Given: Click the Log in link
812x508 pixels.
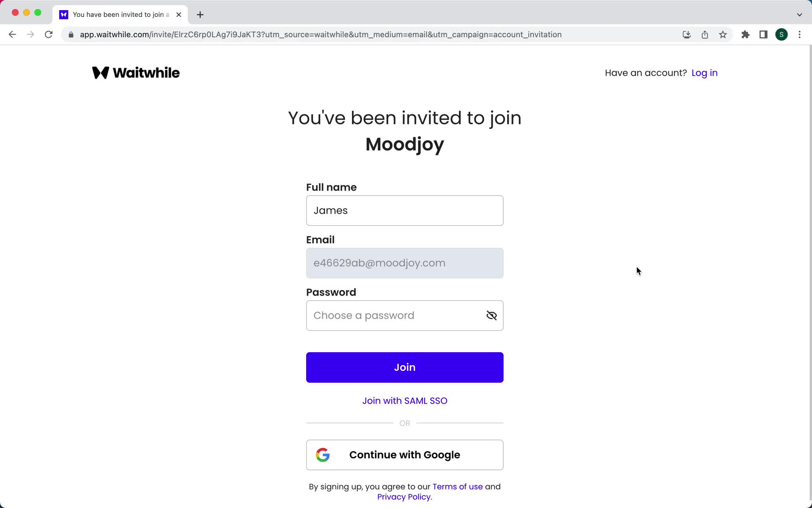Looking at the screenshot, I should pyautogui.click(x=705, y=72).
